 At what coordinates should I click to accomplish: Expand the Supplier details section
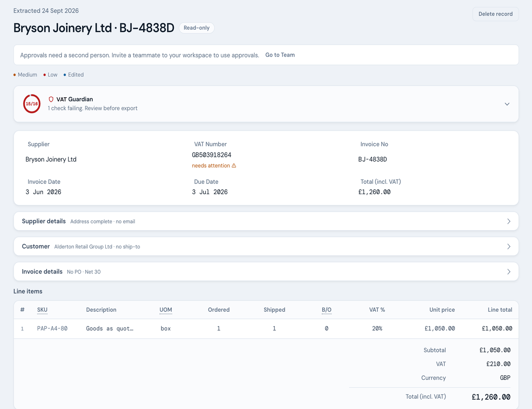point(266,221)
